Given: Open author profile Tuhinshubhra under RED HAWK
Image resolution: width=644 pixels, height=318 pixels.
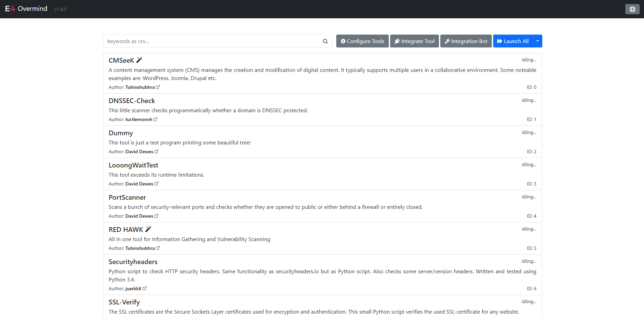Looking at the screenshot, I should pyautogui.click(x=140, y=248).
